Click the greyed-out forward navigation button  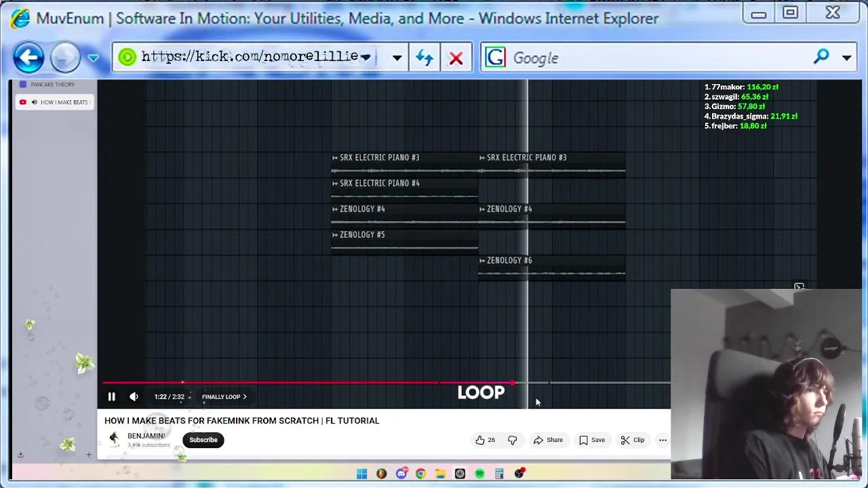[x=66, y=58]
